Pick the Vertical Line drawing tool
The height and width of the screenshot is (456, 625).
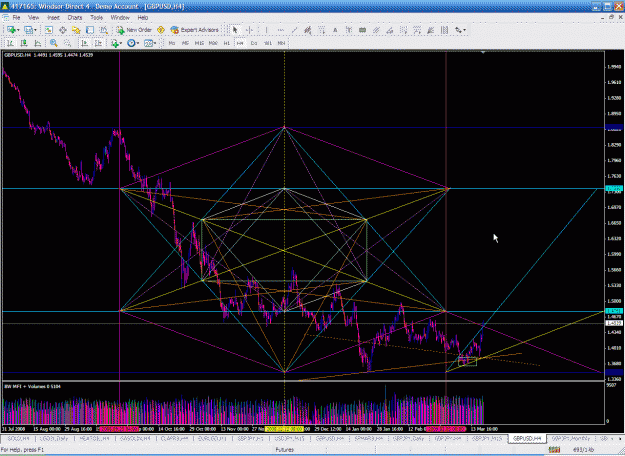pos(267,30)
